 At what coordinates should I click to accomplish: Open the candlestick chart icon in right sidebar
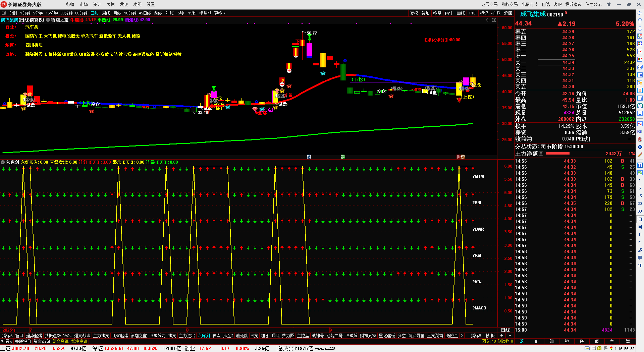tap(640, 59)
